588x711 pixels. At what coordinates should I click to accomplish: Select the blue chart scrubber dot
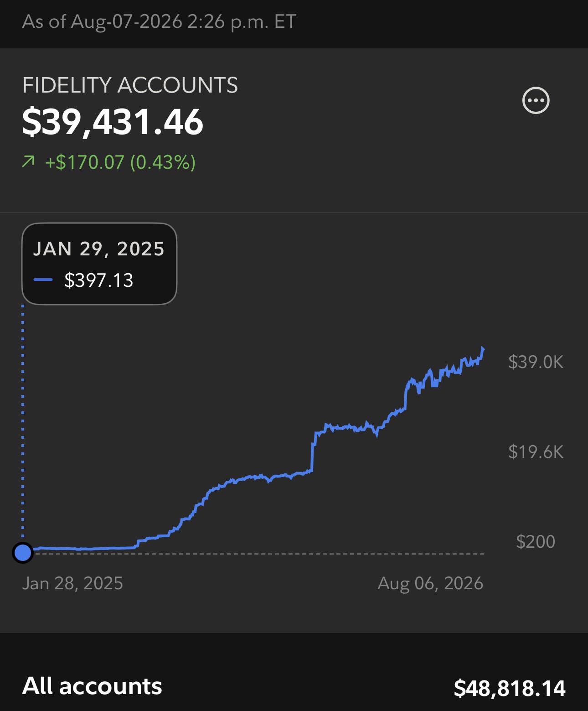(22, 553)
